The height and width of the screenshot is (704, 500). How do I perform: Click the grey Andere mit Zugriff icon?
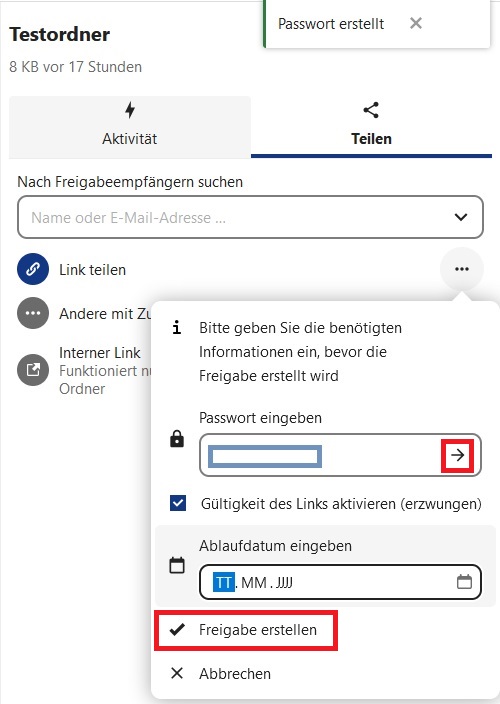(x=33, y=313)
